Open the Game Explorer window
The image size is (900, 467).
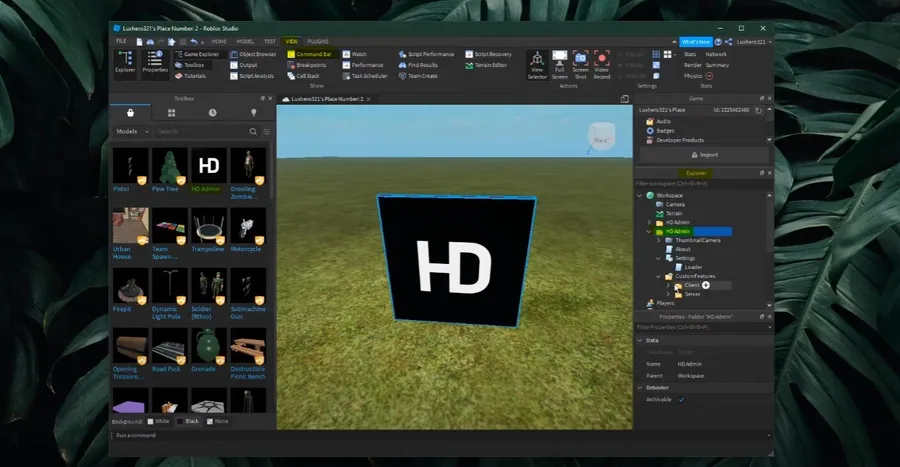(197, 54)
